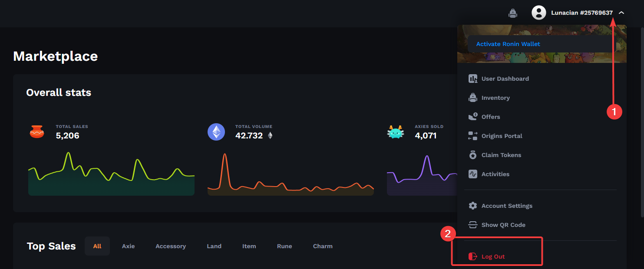Click the Activities pulse icon
644x269 pixels.
473,174
